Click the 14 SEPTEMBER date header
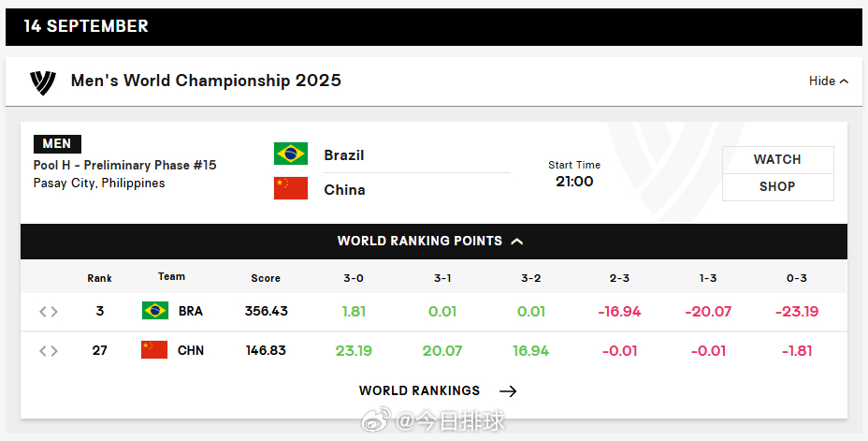This screenshot has height=441, width=868. point(86,26)
